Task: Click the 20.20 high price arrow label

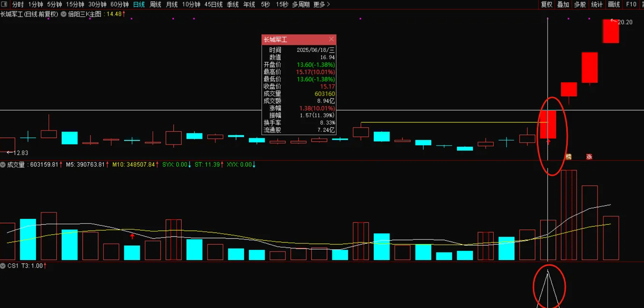Action: pyautogui.click(x=622, y=22)
